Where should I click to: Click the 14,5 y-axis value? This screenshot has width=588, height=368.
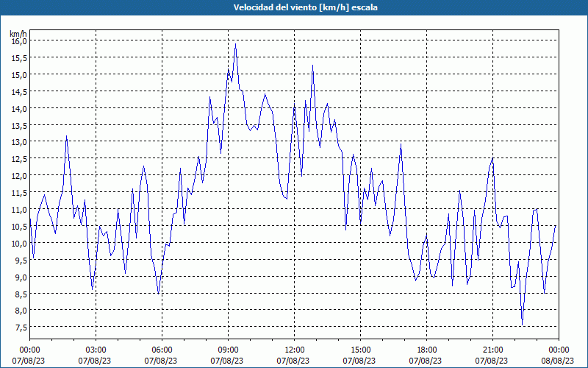tap(19, 91)
